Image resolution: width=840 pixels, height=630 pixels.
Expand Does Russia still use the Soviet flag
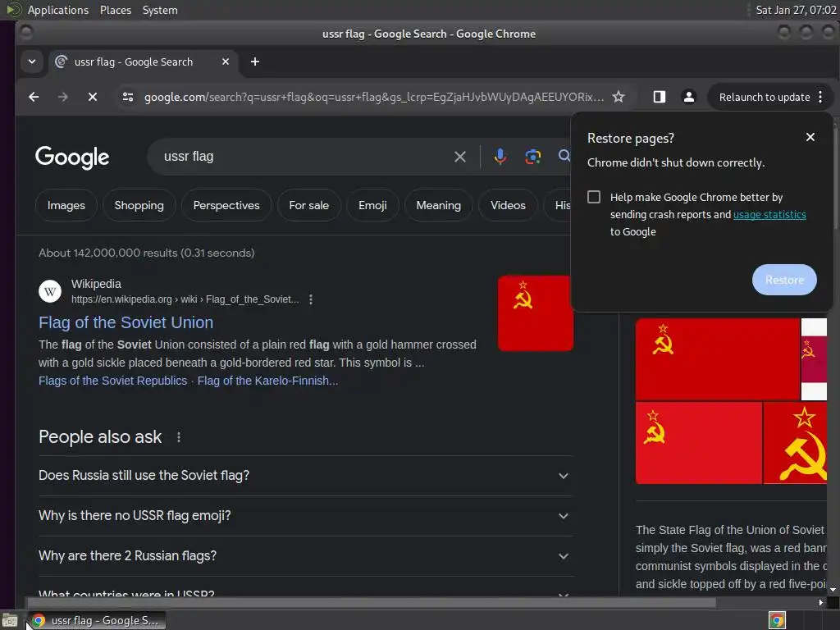(305, 476)
